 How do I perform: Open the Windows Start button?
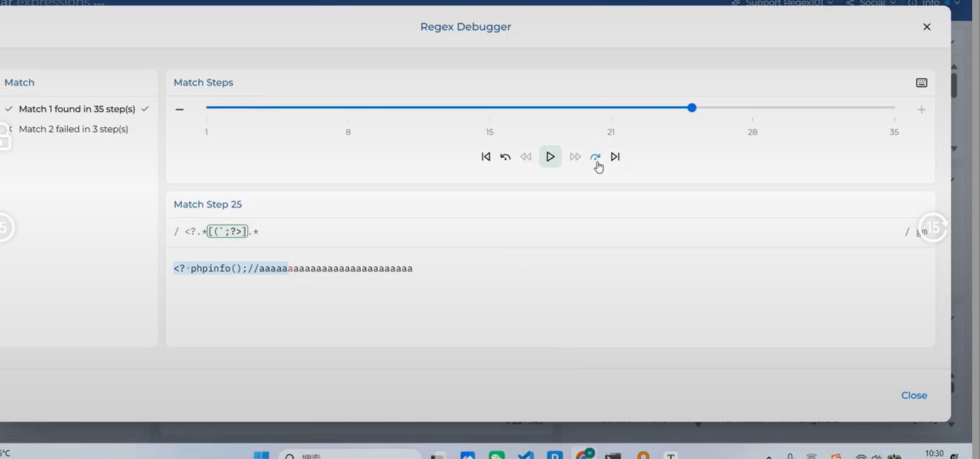(x=261, y=455)
